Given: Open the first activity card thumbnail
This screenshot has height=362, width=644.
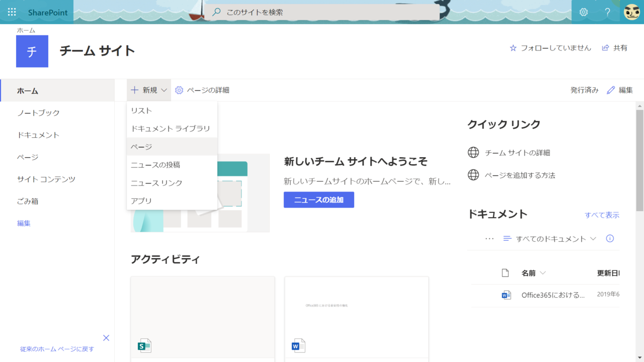Looking at the screenshot, I should coord(203,316).
